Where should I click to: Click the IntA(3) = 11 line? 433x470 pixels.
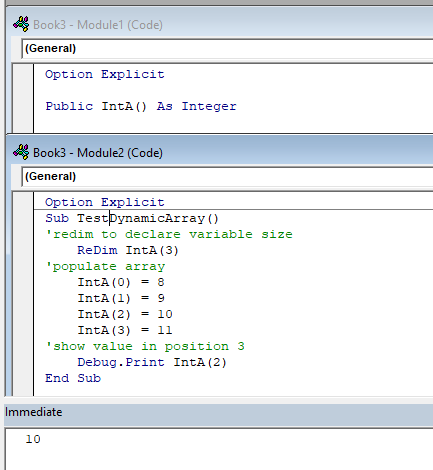click(x=125, y=330)
